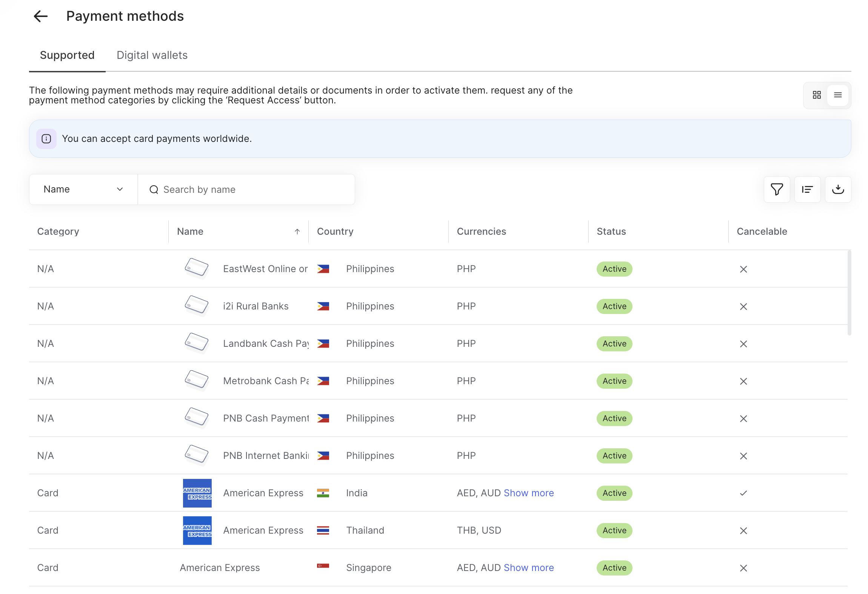Open the filter funnel icon
The height and width of the screenshot is (594, 868).
tap(777, 189)
